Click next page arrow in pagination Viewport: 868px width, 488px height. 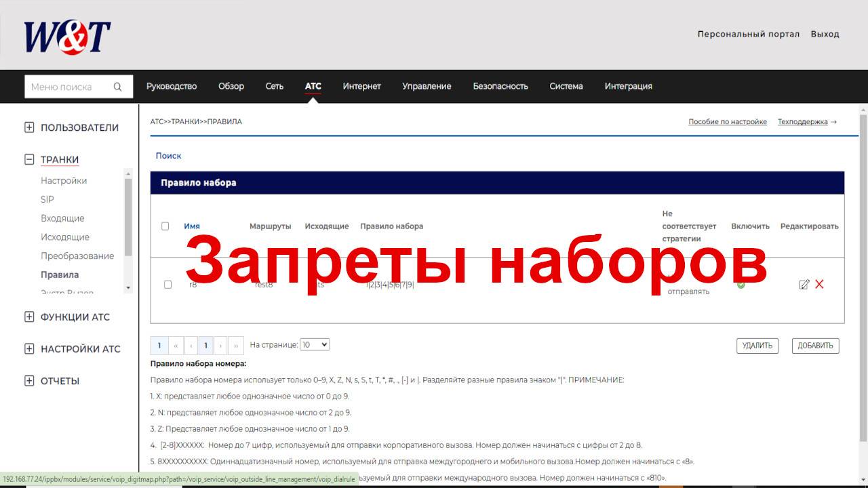click(220, 346)
